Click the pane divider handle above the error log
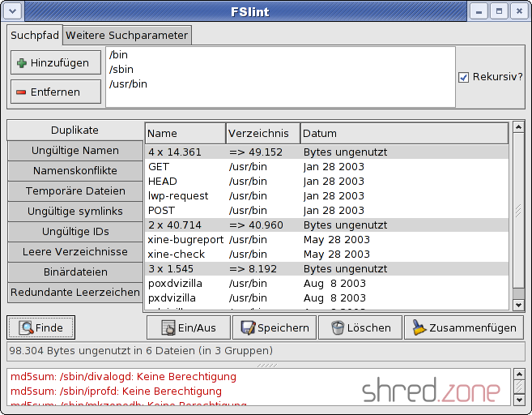 pyautogui.click(x=266, y=366)
